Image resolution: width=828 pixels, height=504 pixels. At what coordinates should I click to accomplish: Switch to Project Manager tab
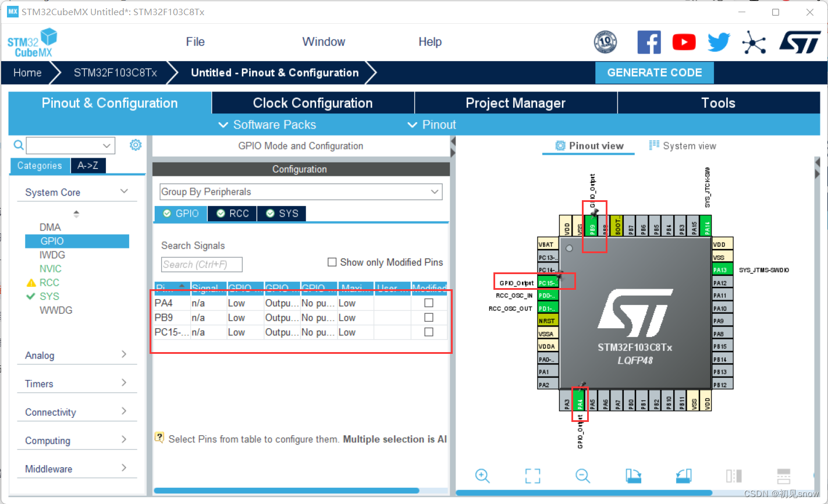coord(516,103)
